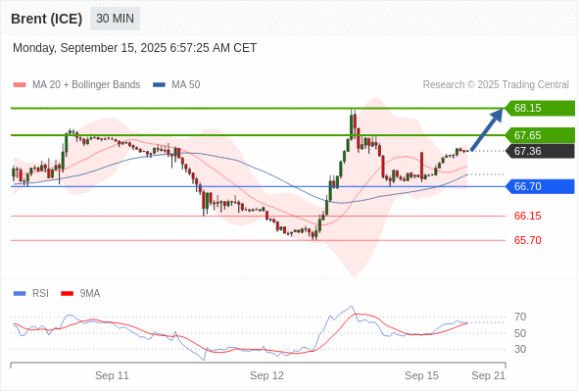Click the RSI 70 level label
This screenshot has width=578, height=392.
pos(520,317)
